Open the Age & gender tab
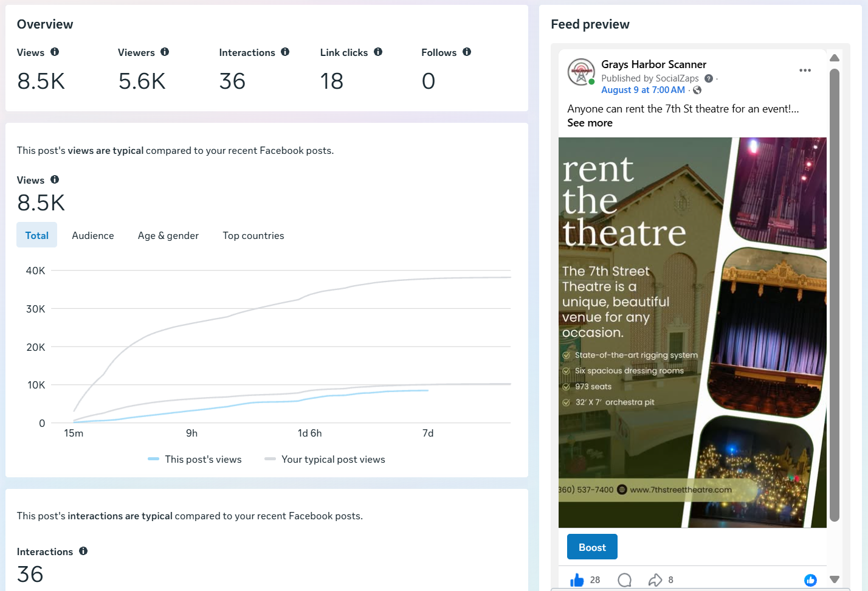868x591 pixels. click(168, 235)
